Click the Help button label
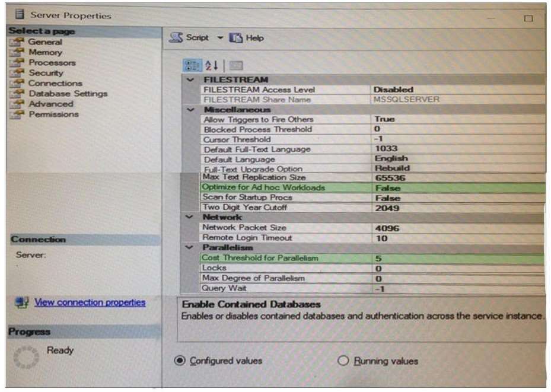The width and height of the screenshot is (551, 392). click(255, 38)
